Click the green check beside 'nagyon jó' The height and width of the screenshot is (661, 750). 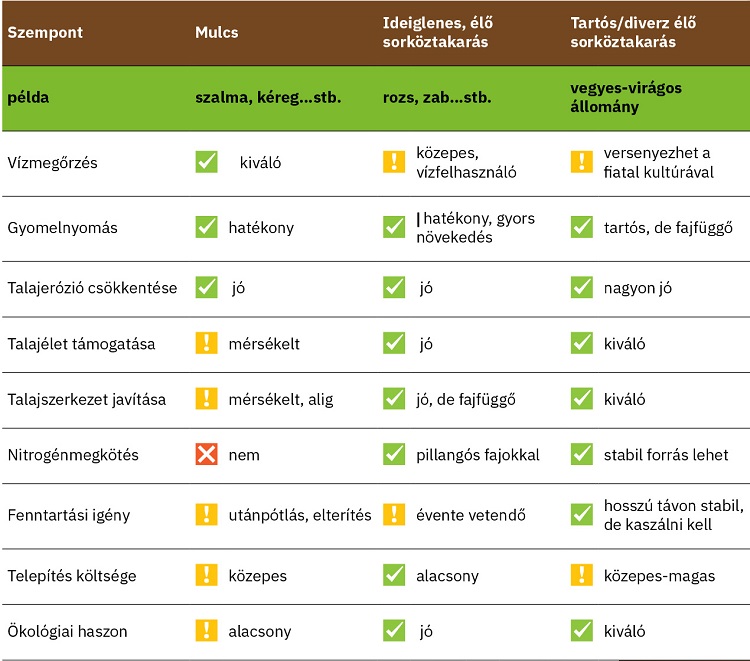click(x=582, y=287)
